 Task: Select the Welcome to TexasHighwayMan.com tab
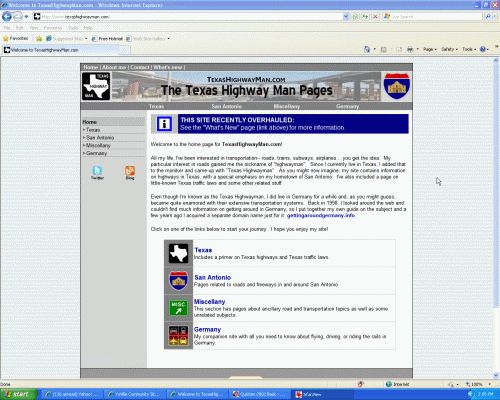60,50
